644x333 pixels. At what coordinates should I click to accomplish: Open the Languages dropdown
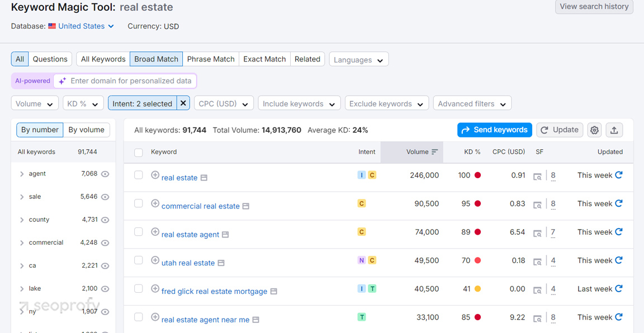(x=359, y=60)
